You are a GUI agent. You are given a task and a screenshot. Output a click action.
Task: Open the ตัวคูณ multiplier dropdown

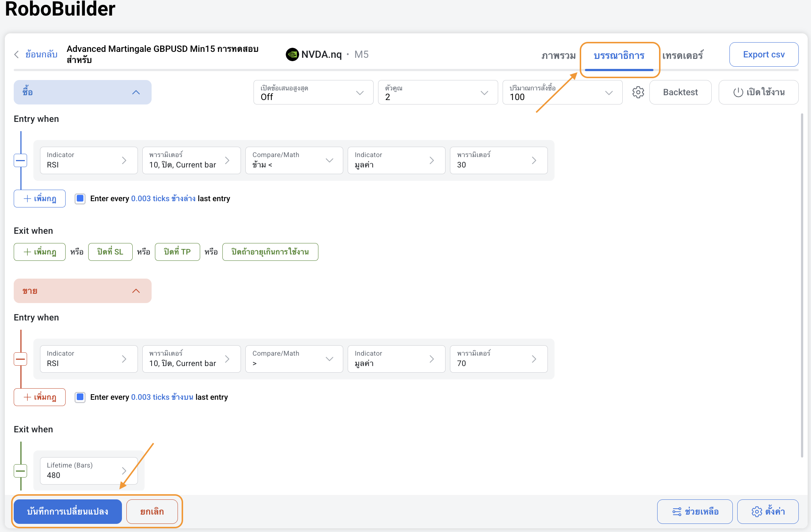(x=437, y=92)
